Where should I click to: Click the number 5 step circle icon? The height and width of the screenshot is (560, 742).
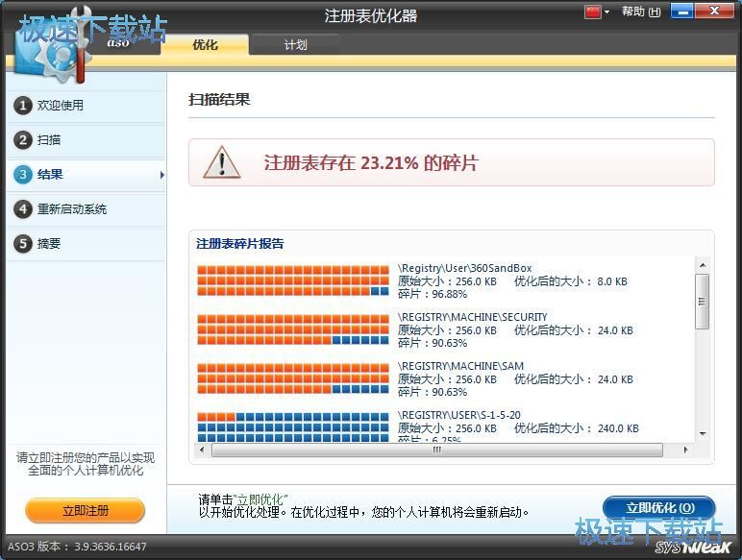click(x=22, y=244)
